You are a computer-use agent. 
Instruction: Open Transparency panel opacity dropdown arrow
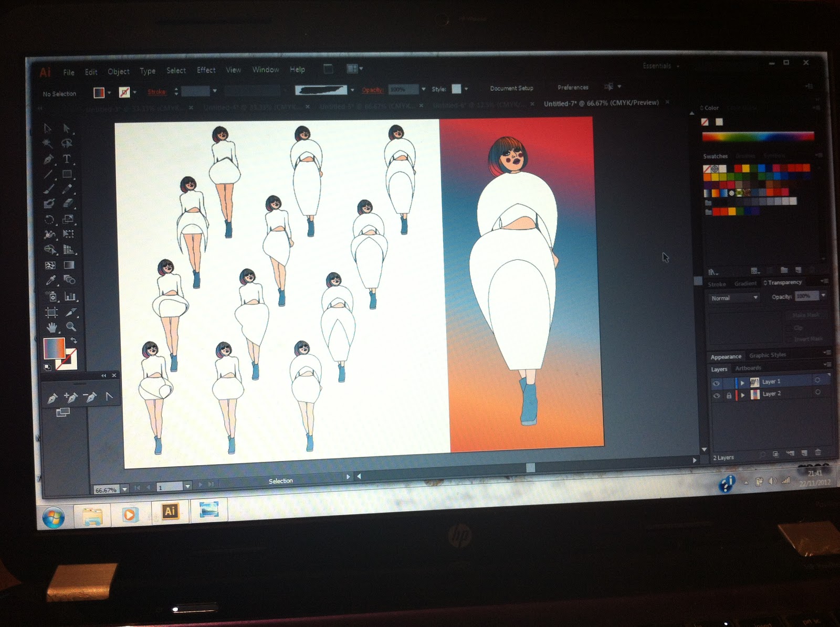click(823, 296)
